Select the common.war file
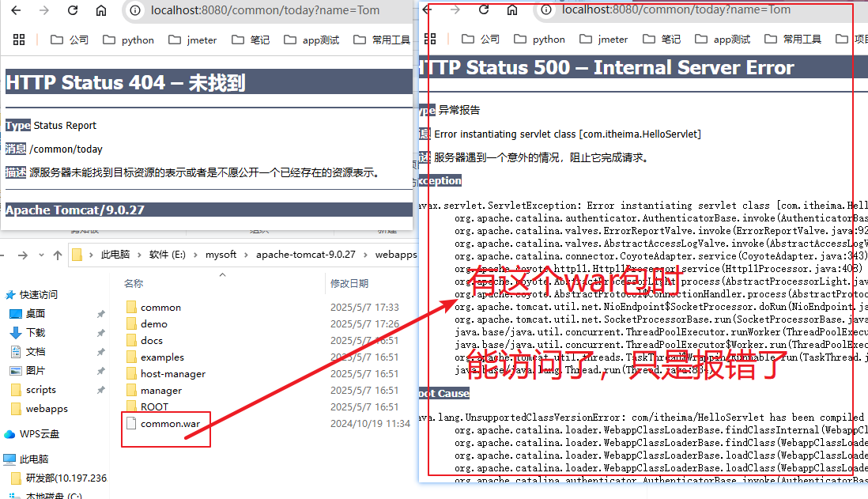 click(170, 424)
